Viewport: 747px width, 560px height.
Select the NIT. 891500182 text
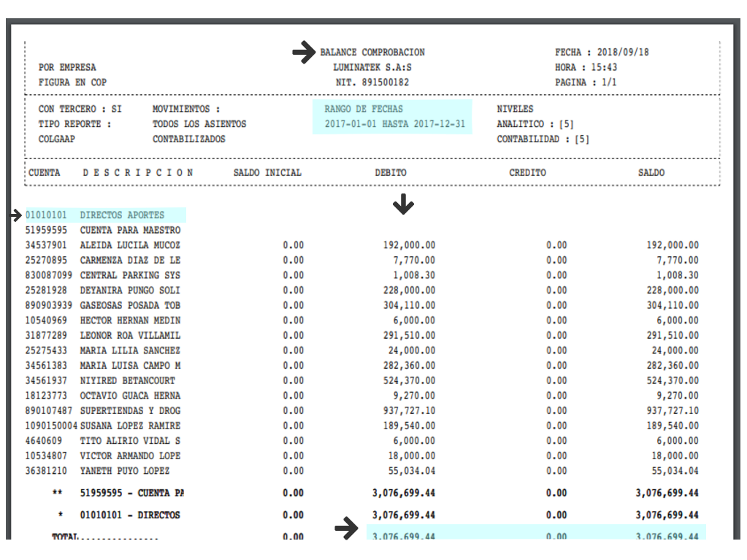click(372, 83)
